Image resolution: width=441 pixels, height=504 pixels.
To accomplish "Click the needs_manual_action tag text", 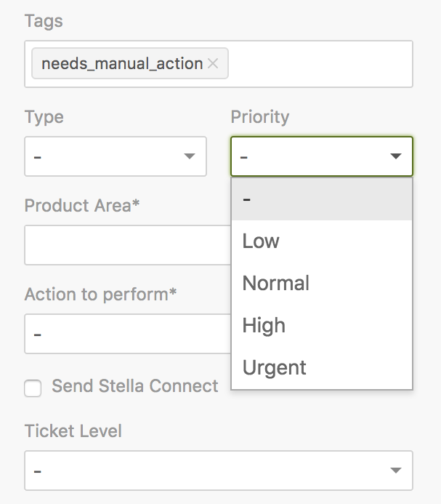I will click(x=122, y=64).
